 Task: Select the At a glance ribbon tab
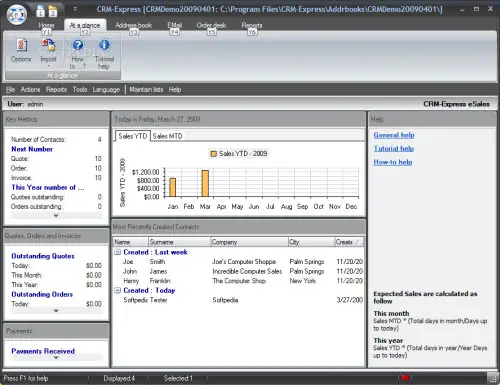point(85,25)
